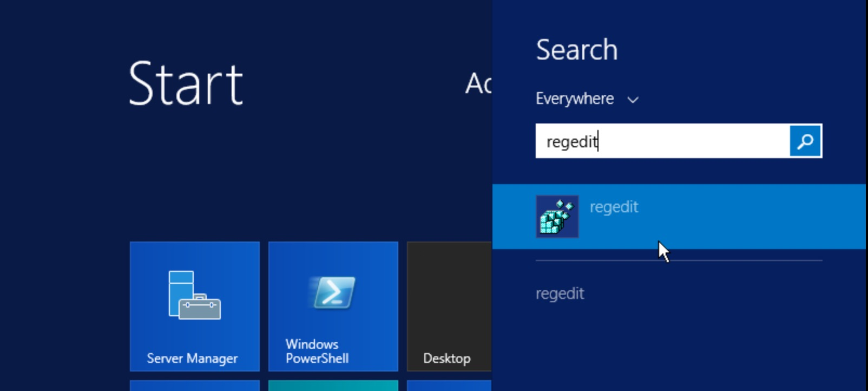
Task: Open the Everywhere search scope dropdown
Action: click(587, 99)
